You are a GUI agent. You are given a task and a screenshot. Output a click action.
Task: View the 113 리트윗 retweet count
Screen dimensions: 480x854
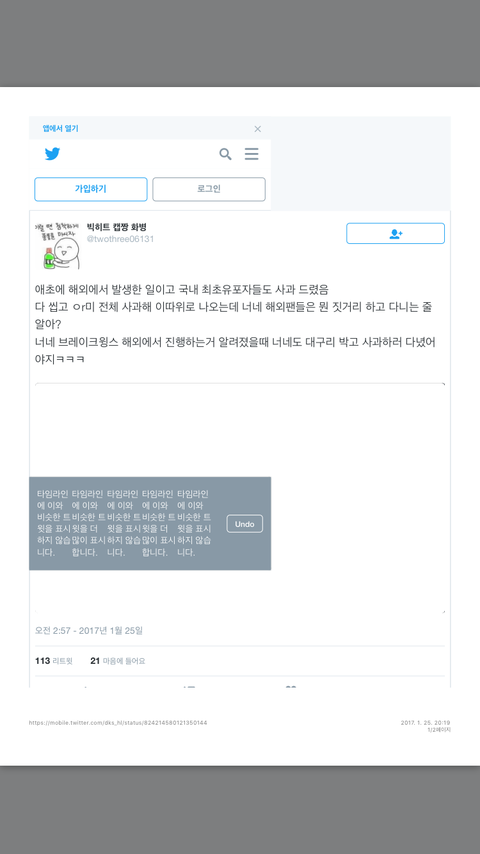(54, 661)
